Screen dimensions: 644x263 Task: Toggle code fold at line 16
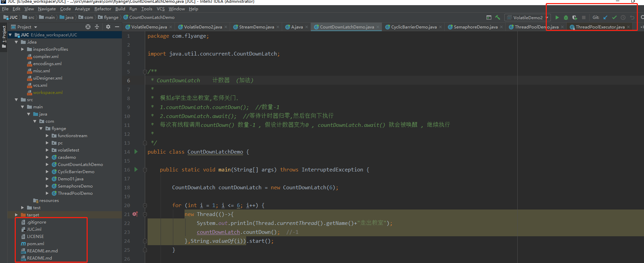(145, 170)
